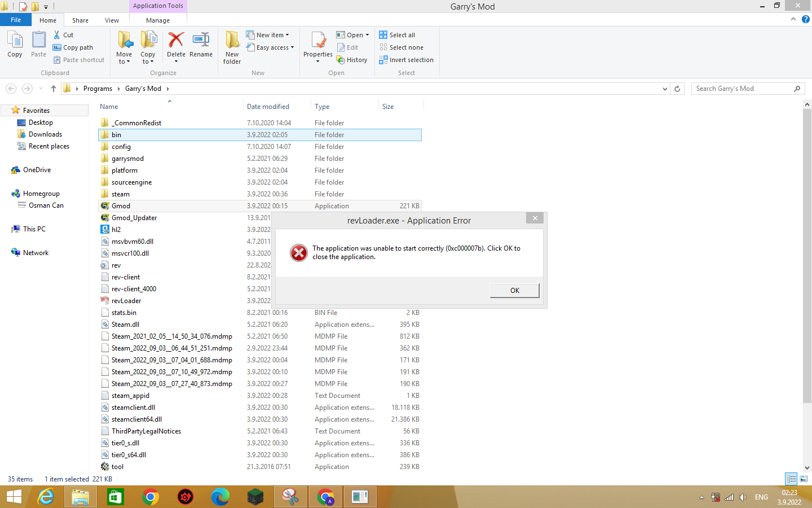Image resolution: width=812 pixels, height=508 pixels.
Task: Open the Windows Start menu
Action: (14, 497)
